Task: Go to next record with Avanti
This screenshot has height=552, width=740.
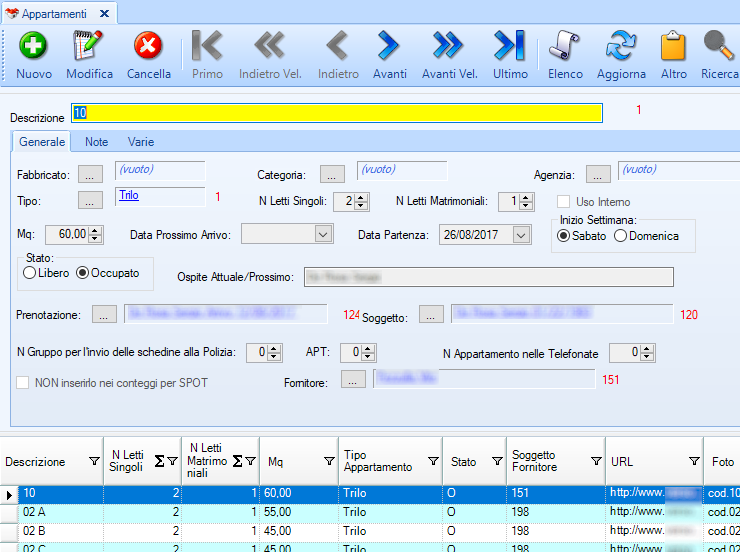Action: click(389, 46)
